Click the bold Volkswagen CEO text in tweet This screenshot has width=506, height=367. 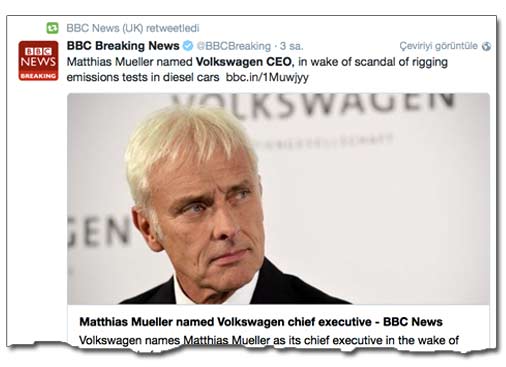245,62
